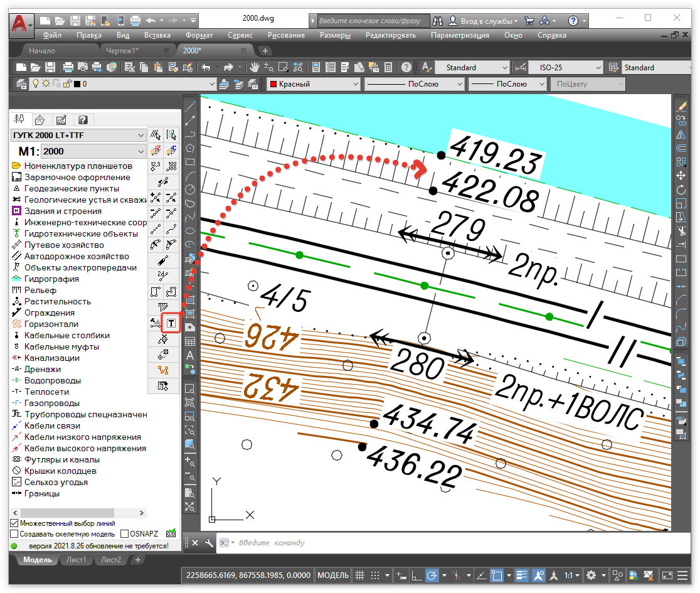This screenshot has height=593, width=700.
Task: Enable 'Создавать скелетную модель' checkbox
Action: point(14,534)
